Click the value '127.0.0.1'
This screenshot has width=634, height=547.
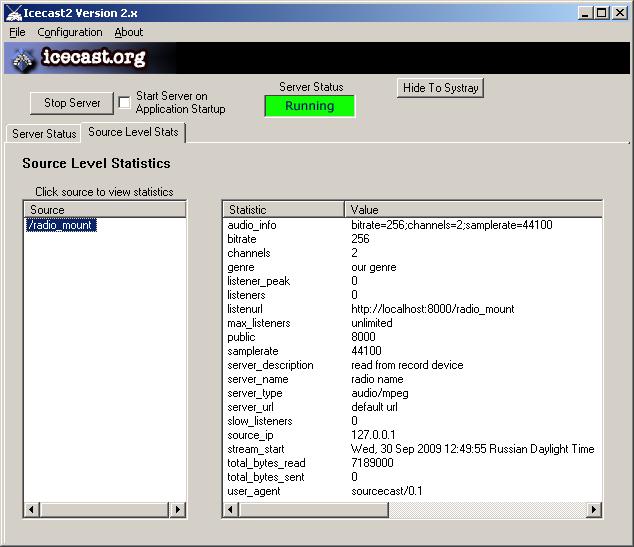point(373,435)
